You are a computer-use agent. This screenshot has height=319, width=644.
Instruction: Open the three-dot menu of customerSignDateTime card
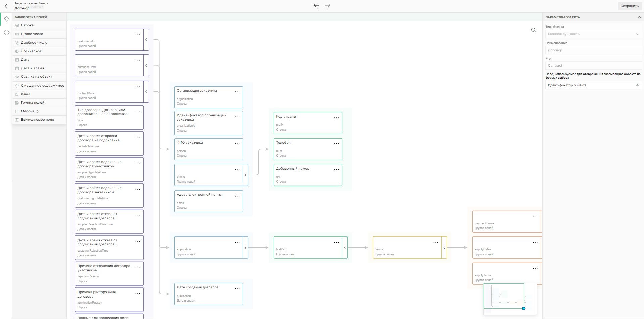click(138, 190)
